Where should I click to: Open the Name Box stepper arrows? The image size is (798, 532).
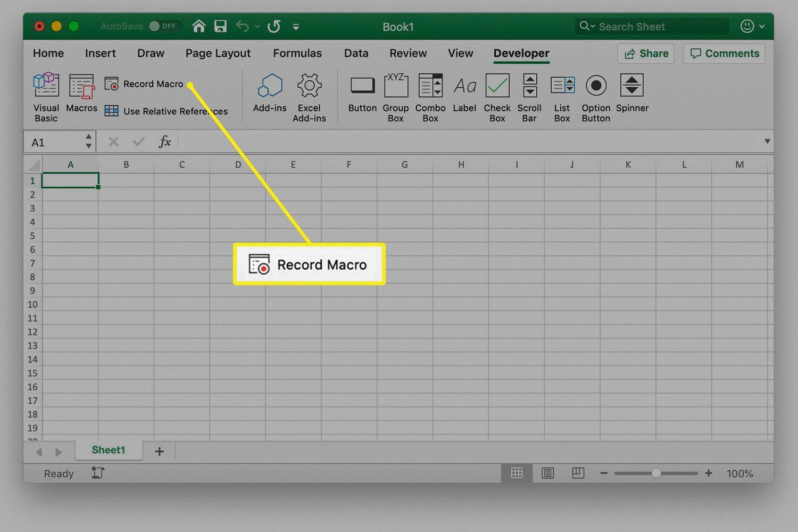(x=88, y=142)
